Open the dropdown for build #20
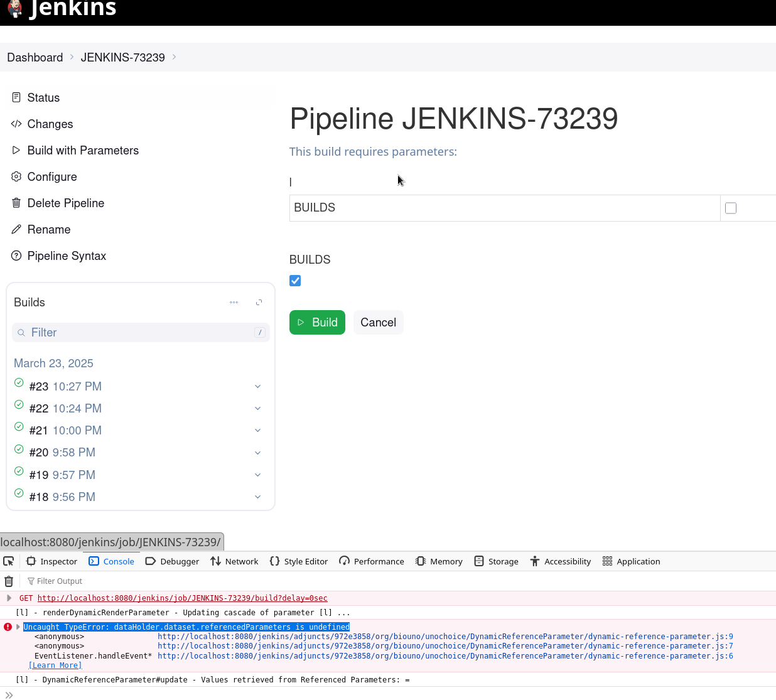 (x=257, y=453)
